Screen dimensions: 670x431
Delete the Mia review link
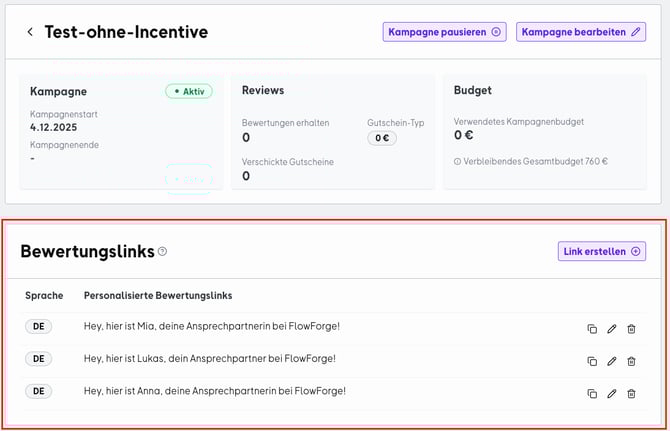point(631,329)
